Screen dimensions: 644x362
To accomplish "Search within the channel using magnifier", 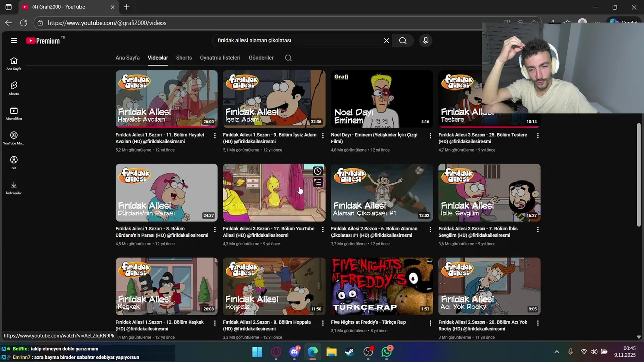I will point(288,58).
